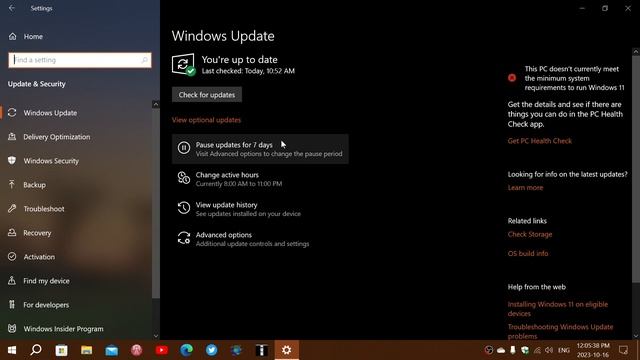Click the Find my device icon
The image size is (640, 360).
coord(12,280)
